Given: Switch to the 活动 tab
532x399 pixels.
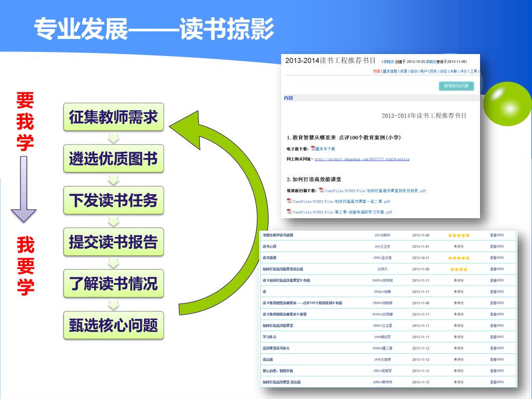Looking at the screenshot, I should (413, 71).
